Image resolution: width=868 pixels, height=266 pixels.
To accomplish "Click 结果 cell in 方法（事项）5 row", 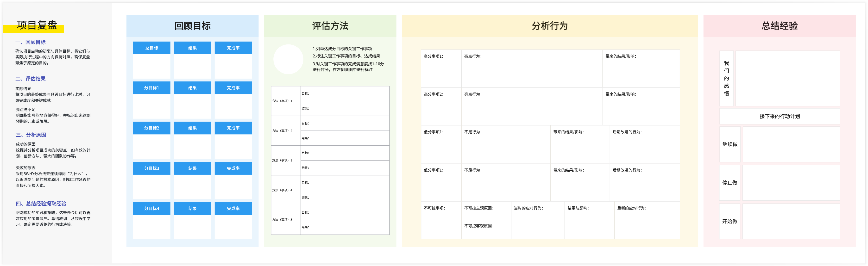I will point(345,227).
